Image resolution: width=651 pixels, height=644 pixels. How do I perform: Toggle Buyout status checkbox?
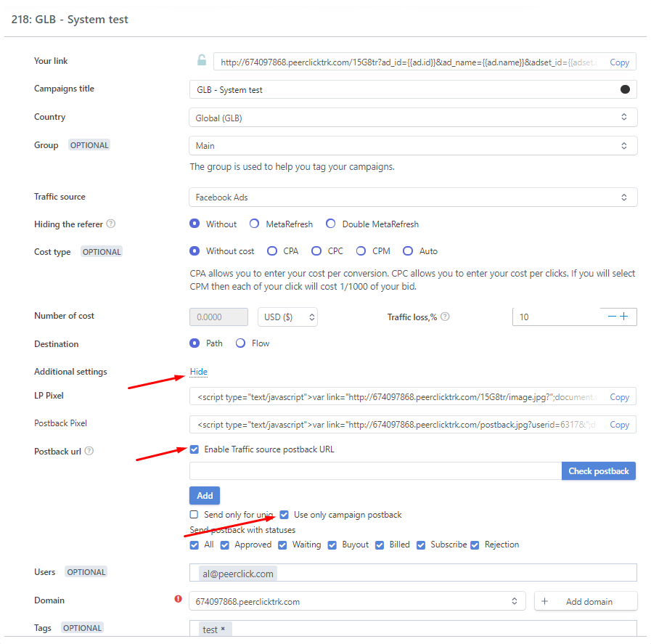tap(332, 545)
